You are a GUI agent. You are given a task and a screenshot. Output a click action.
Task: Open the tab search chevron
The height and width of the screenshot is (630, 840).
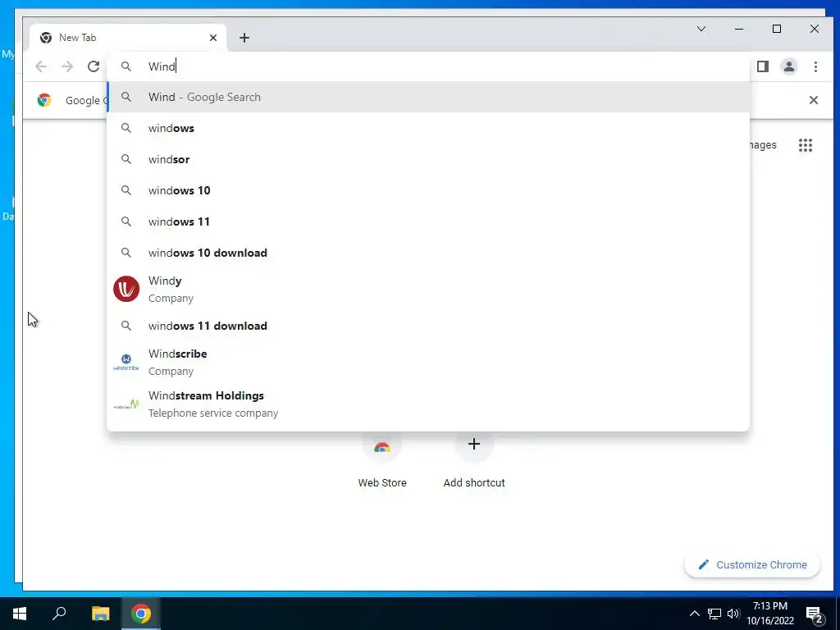(x=701, y=29)
